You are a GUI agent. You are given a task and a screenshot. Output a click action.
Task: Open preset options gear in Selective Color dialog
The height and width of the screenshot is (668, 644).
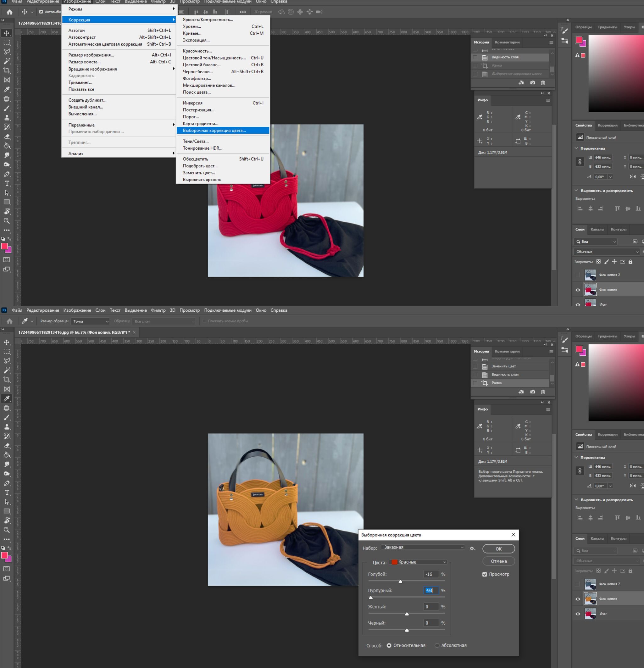[x=472, y=548]
